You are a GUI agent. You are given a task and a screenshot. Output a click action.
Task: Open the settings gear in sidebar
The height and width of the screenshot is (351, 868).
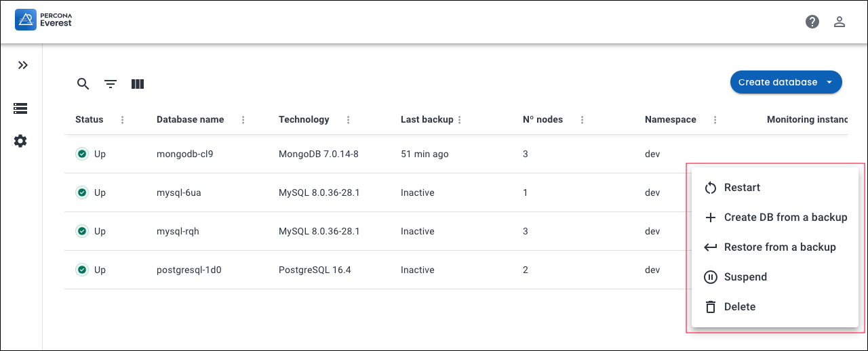tap(20, 141)
